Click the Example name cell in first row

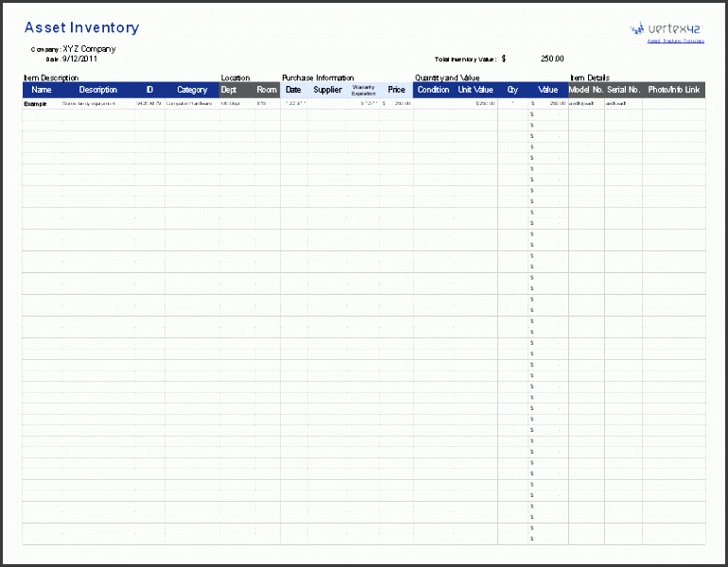pyautogui.click(x=35, y=103)
